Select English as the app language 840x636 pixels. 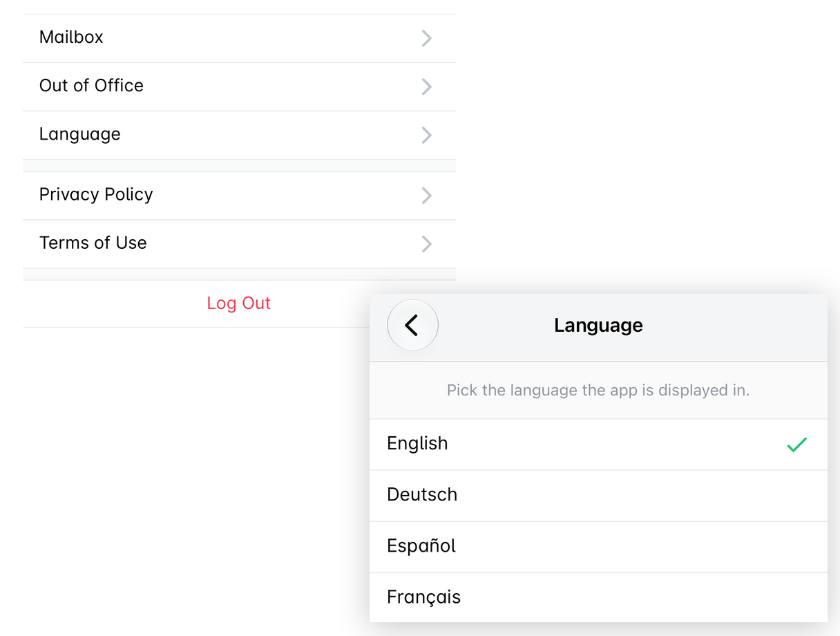coord(598,445)
